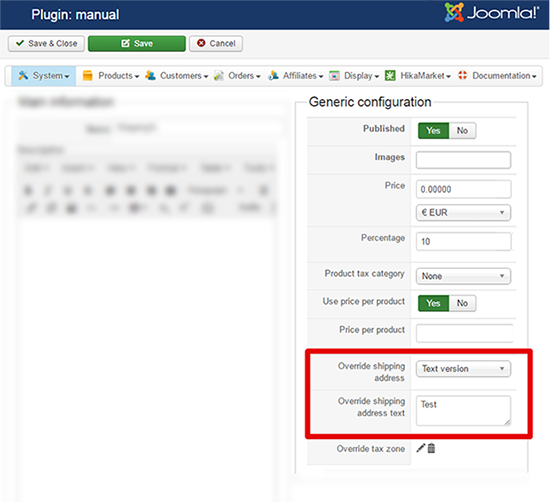The image size is (550, 502).
Task: Click the Joomla! logo
Action: [x=492, y=13]
